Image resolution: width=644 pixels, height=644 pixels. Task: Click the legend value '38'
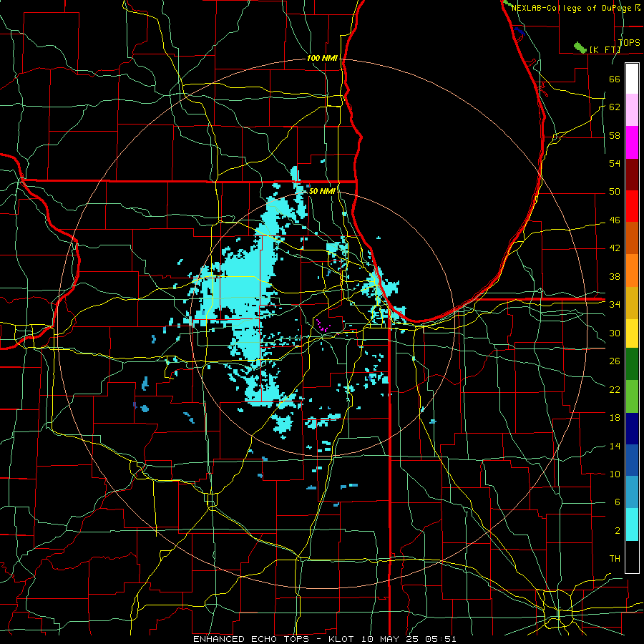pyautogui.click(x=615, y=276)
